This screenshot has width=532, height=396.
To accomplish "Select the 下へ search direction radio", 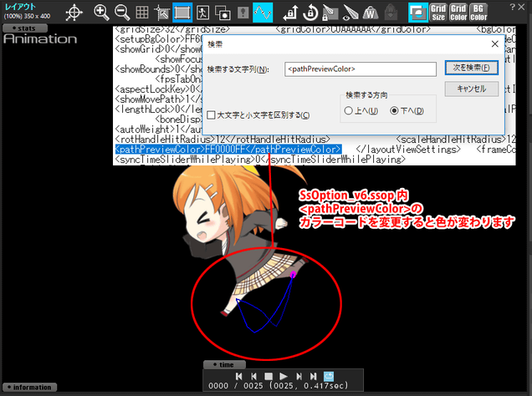I will pyautogui.click(x=394, y=111).
